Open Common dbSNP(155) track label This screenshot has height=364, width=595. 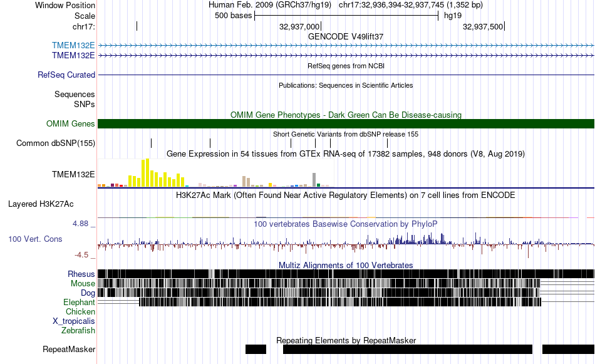pos(56,143)
